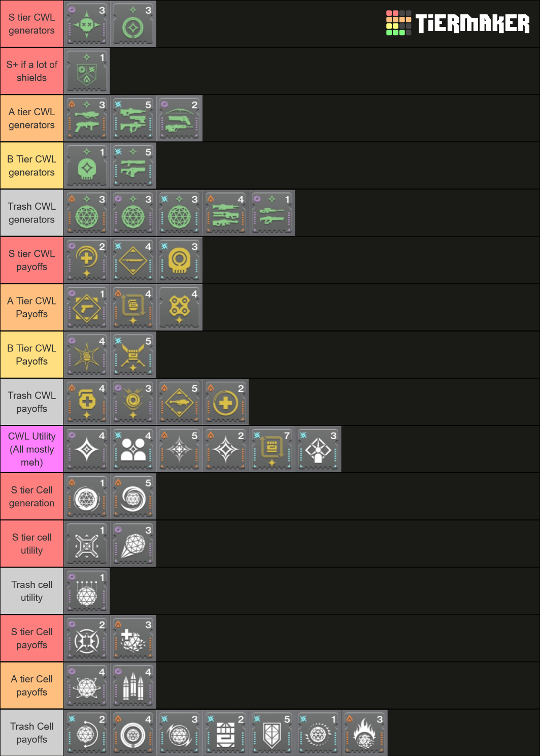This screenshot has height=756, width=540.
Task: Select the plus-in-circle mod in Trash CWL payoffs
Action: tap(226, 402)
